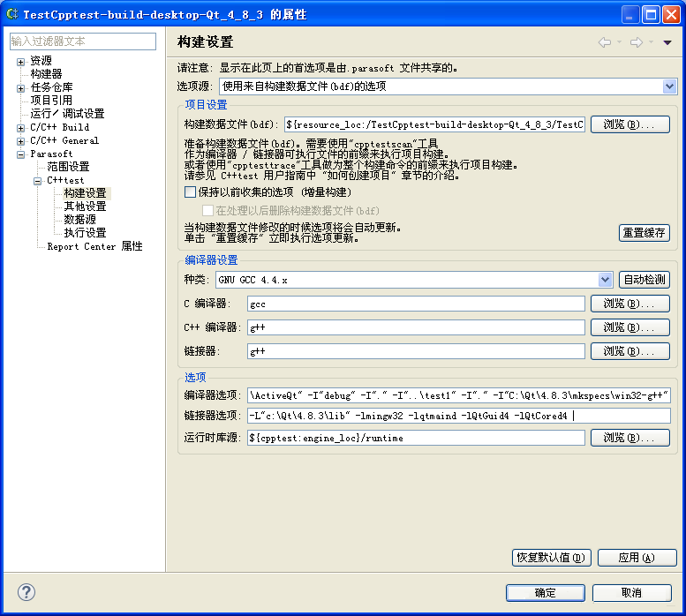This screenshot has height=616, width=686.
Task: Expand the C/C++ Build tree node
Action: point(20,128)
